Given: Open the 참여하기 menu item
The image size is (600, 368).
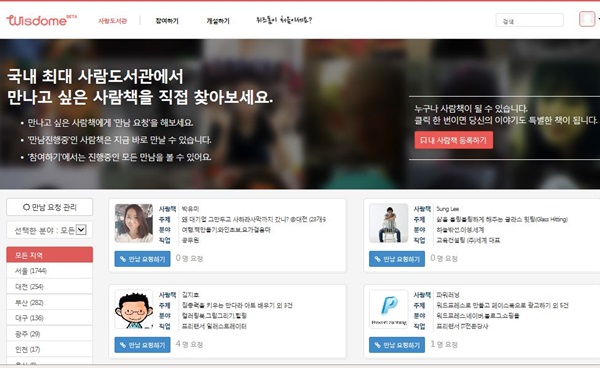Looking at the screenshot, I should tap(167, 21).
